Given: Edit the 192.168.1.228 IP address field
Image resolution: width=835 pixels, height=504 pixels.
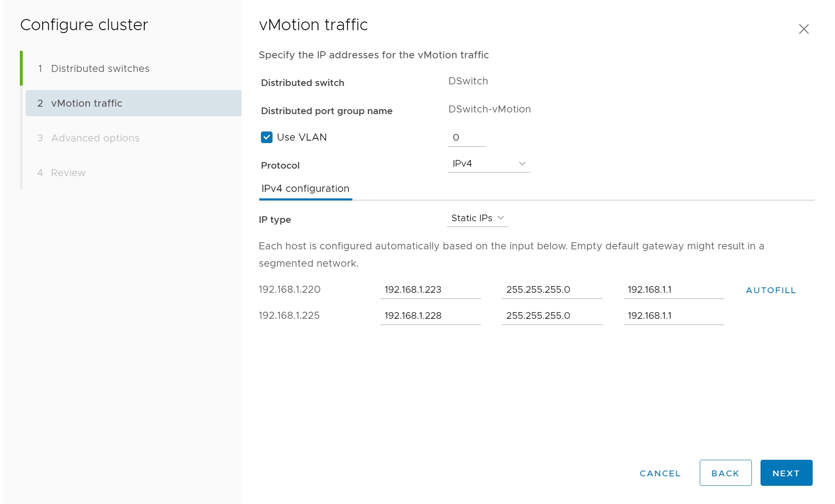Looking at the screenshot, I should point(430,316).
